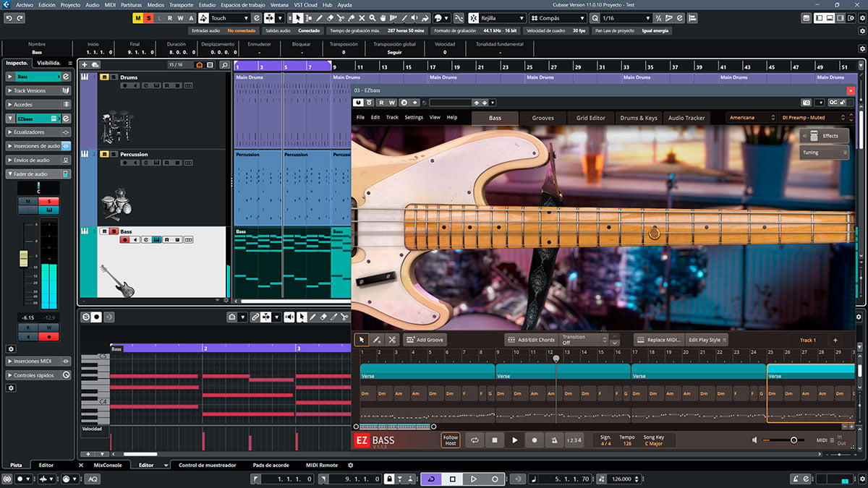Image resolution: width=868 pixels, height=488 pixels.
Task: Click the EZbass metronome icon
Action: point(554,440)
